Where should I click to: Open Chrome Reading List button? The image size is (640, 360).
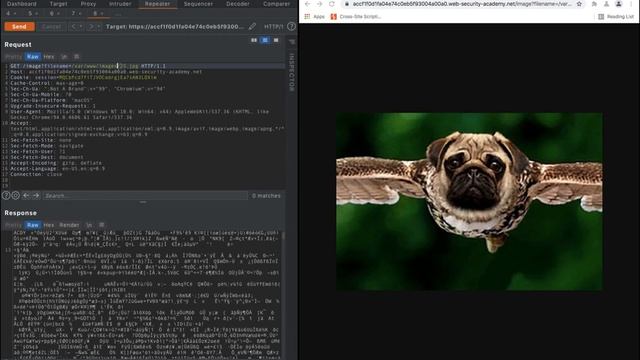(x=616, y=17)
